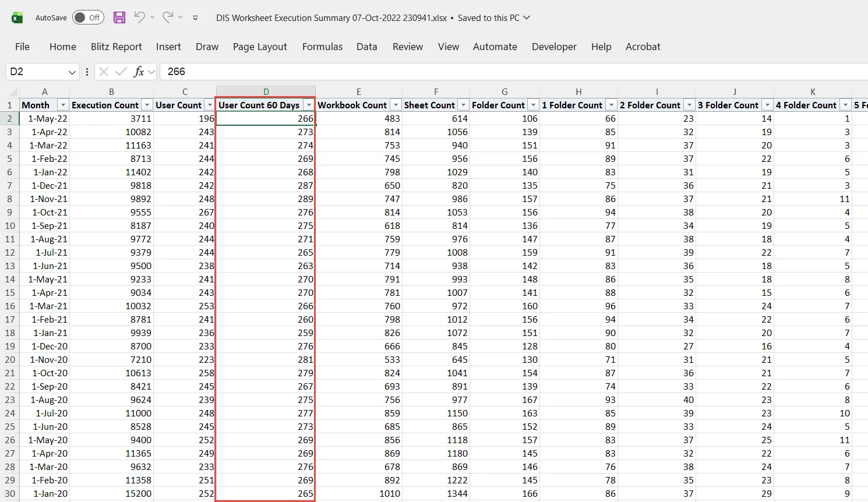Viewport: 868px width, 502px height.
Task: Save the workbook with the floppy disk icon
Action: (x=119, y=17)
